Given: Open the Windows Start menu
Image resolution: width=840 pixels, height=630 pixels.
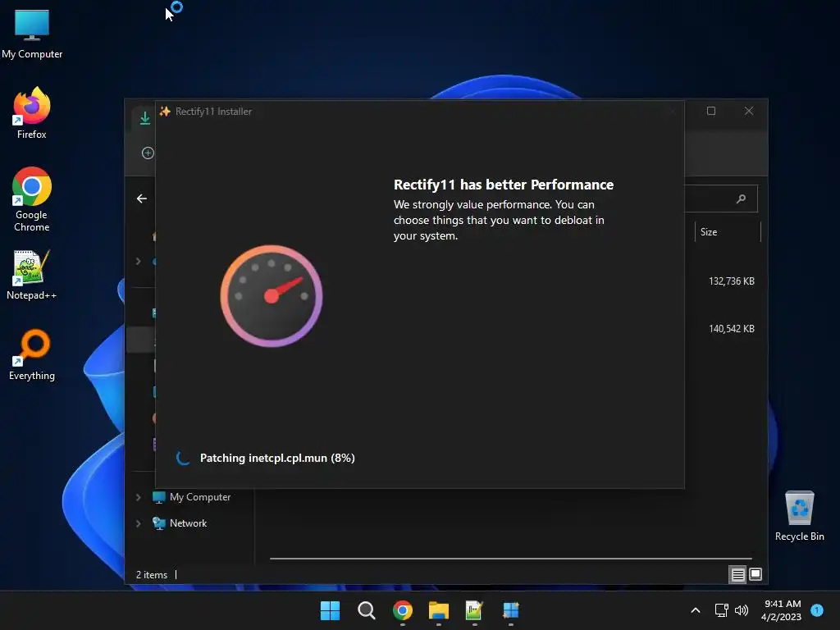Looking at the screenshot, I should [330, 610].
